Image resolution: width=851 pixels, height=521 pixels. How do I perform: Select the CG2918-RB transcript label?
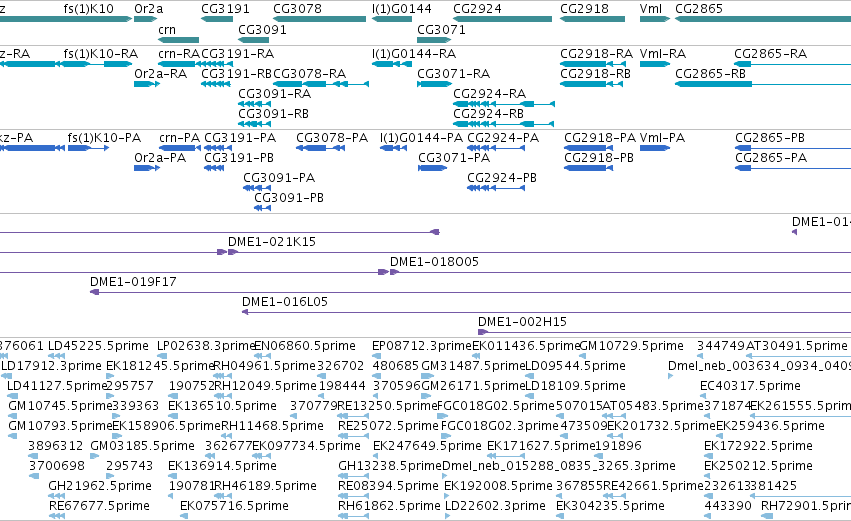click(595, 74)
